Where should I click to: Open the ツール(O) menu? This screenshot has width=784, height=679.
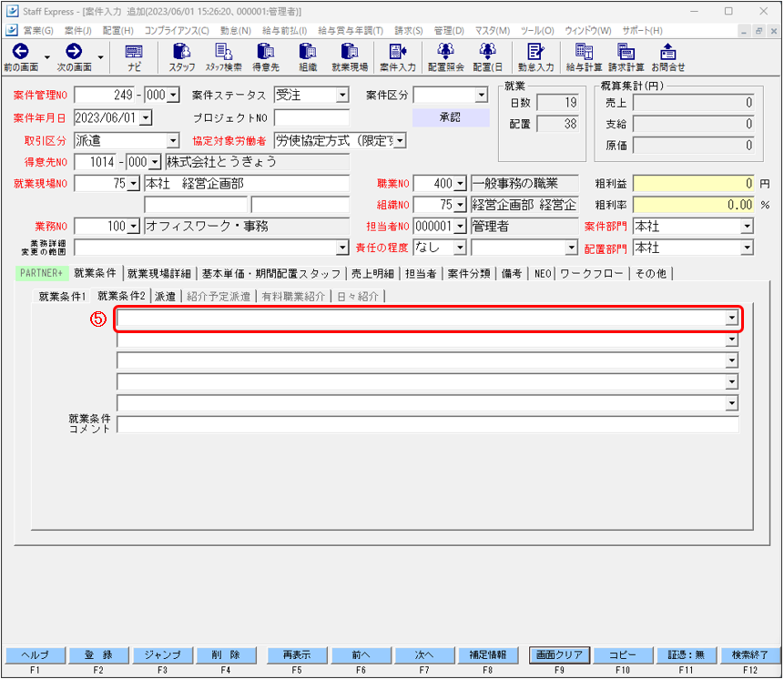pyautogui.click(x=537, y=30)
